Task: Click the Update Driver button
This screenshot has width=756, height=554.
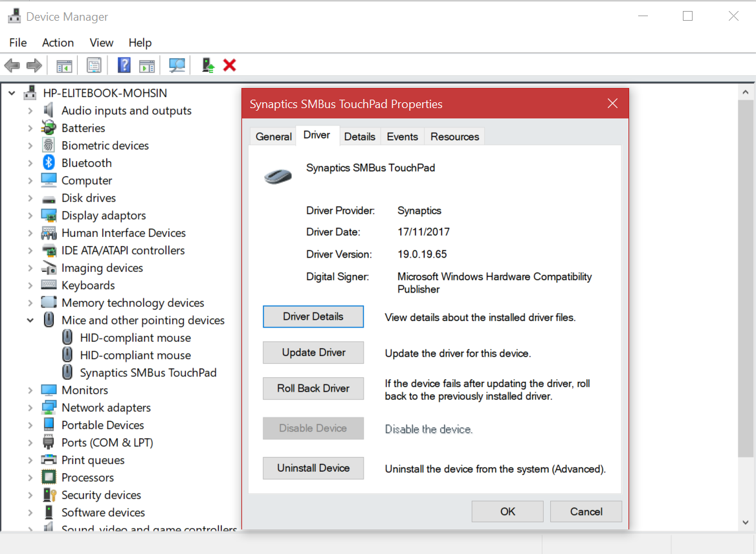Action: [x=313, y=353]
